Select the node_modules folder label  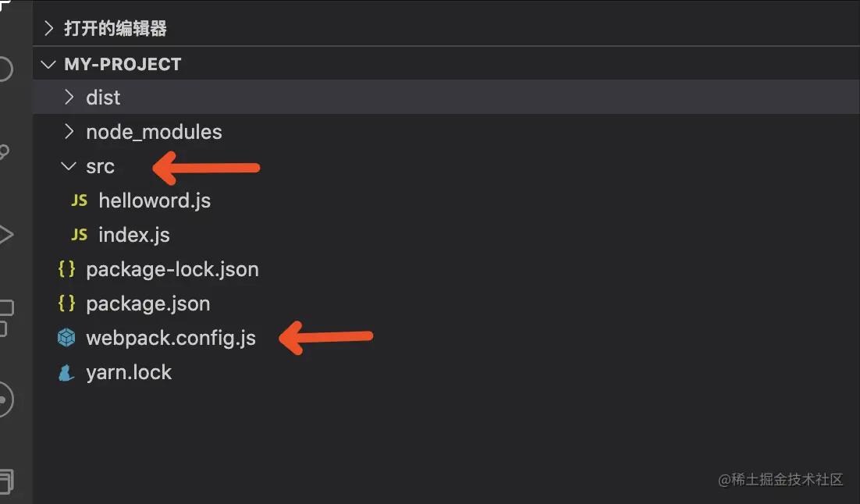[x=154, y=132]
